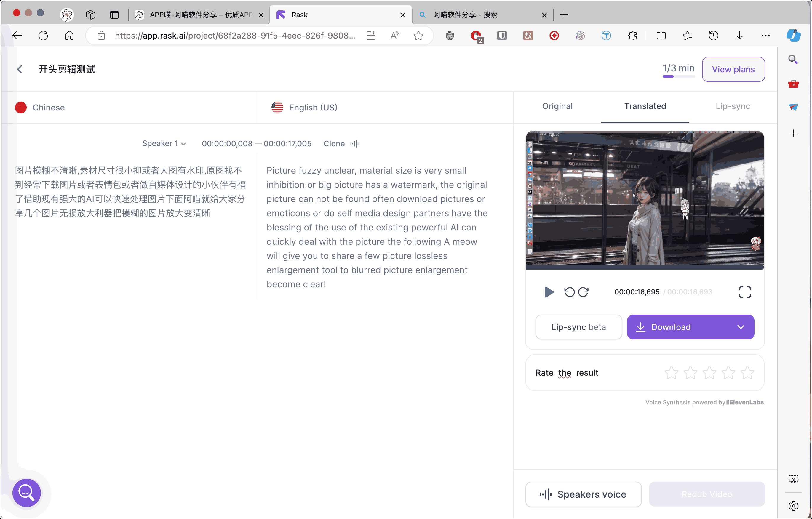Open sidebar settings gear icon

click(x=793, y=506)
